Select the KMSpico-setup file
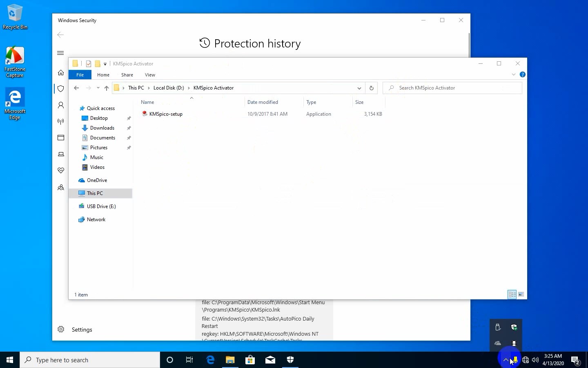This screenshot has width=588, height=368. coord(162,114)
